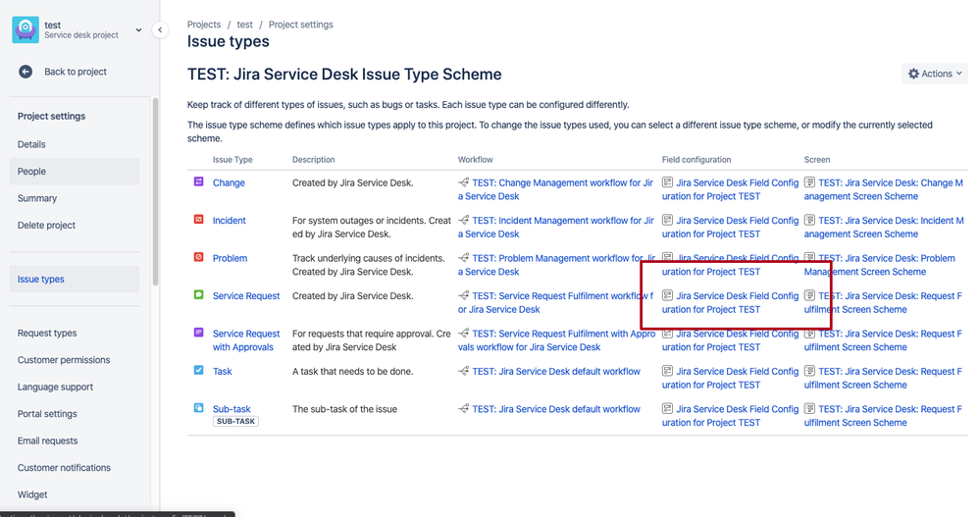
Task: Click the Task issue type icon
Action: click(x=198, y=370)
